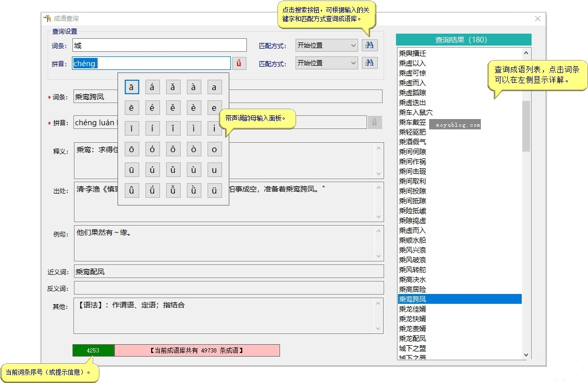Click the binoculars search icon beside the 拼音 row
This screenshot has height=383, width=588.
(x=370, y=63)
